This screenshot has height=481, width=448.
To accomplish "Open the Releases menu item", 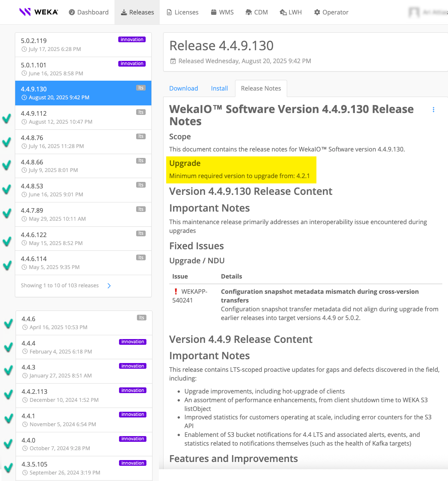I will 137,12.
